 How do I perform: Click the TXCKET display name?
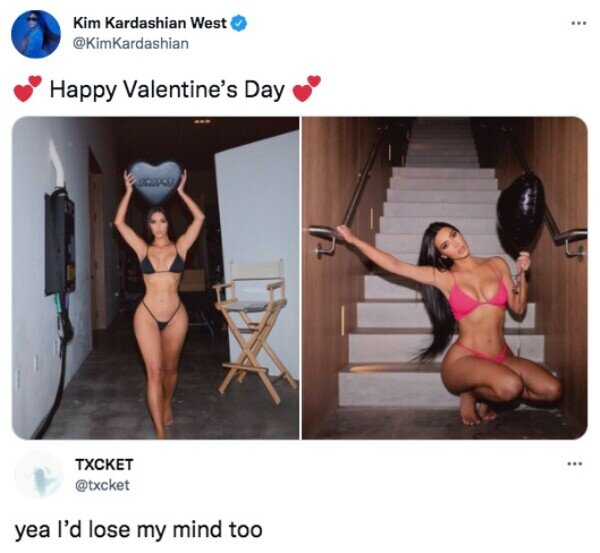(104, 464)
